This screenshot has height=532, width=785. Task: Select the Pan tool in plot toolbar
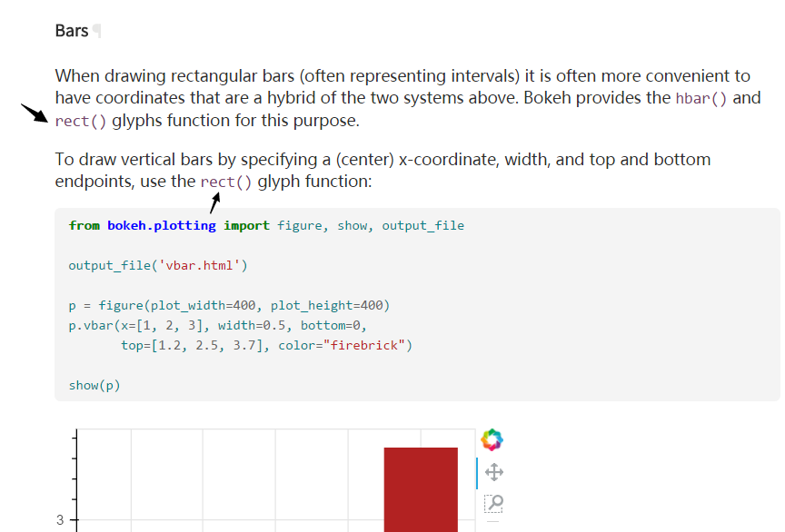coord(493,472)
